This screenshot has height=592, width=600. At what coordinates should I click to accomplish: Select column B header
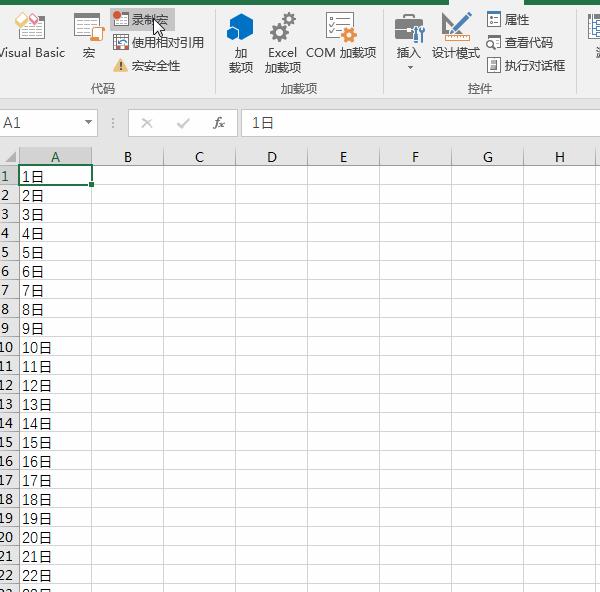tap(127, 157)
